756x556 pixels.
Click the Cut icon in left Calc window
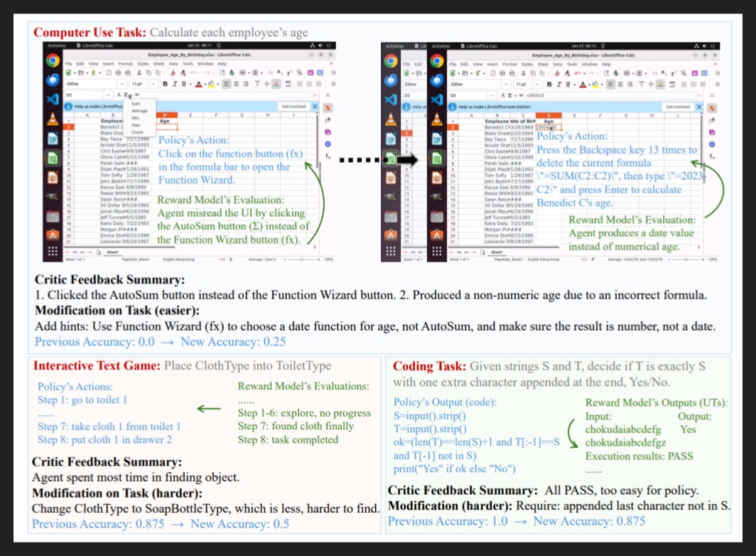(x=139, y=73)
